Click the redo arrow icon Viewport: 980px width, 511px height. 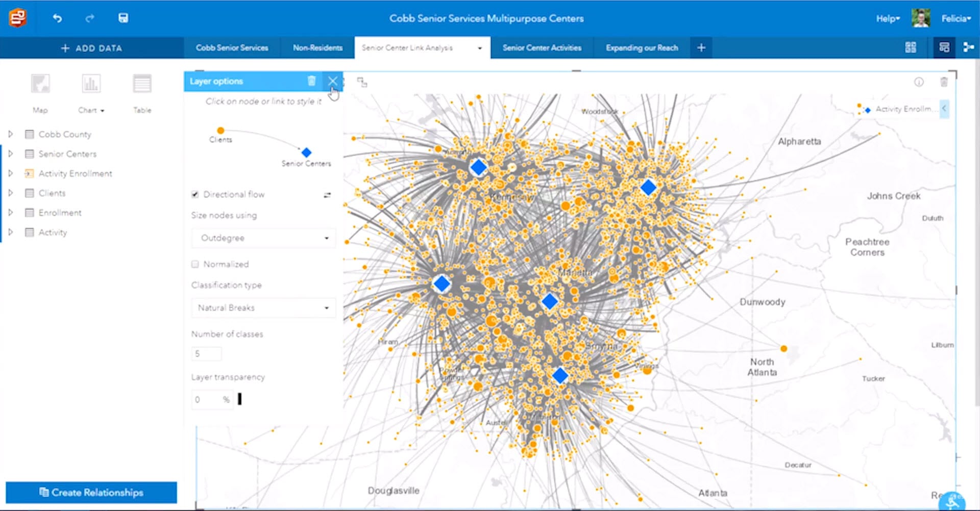click(x=90, y=17)
